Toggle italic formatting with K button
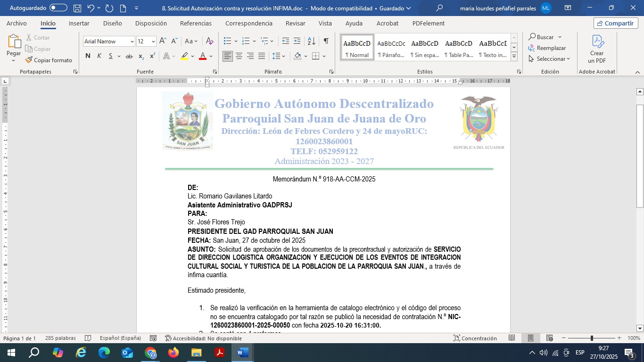Screen dimensions: 644x362 [99, 56]
